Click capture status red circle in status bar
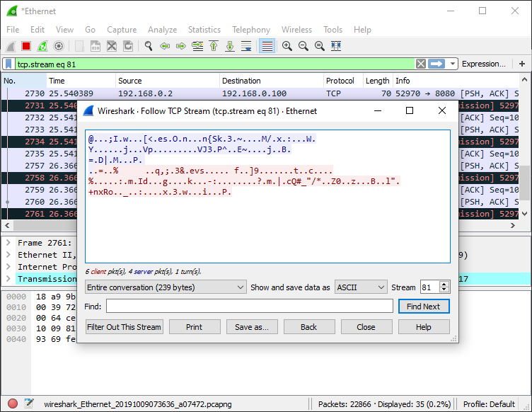This screenshot has width=532, height=412. [x=13, y=404]
